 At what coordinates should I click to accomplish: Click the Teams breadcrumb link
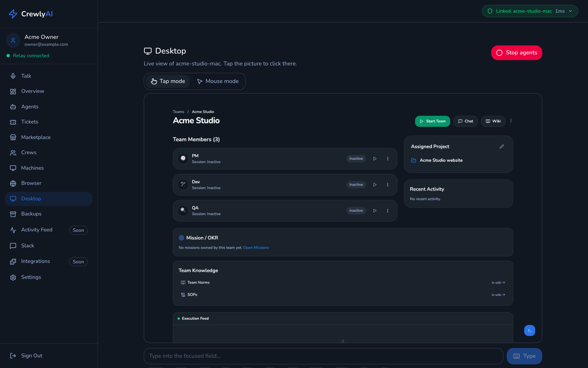pyautogui.click(x=178, y=112)
